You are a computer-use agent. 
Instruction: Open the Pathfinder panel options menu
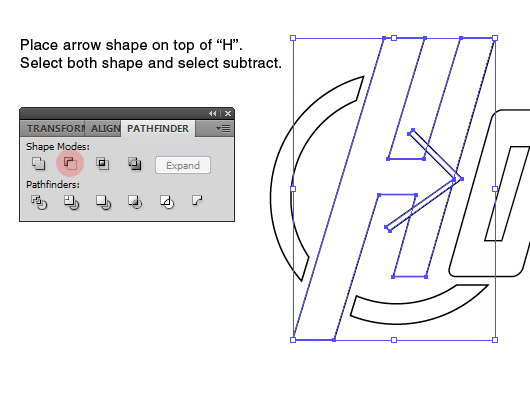(223, 128)
